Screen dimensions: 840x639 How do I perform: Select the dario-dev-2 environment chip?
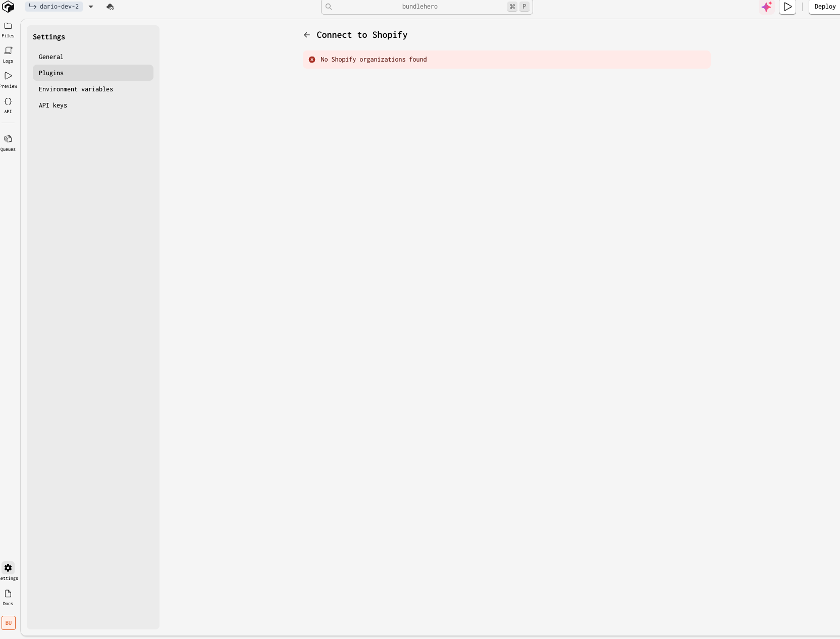click(x=54, y=7)
